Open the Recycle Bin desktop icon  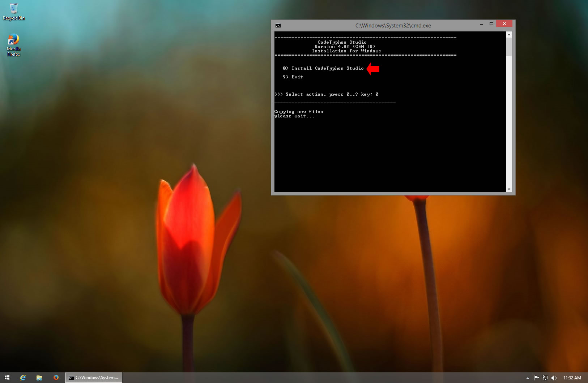coord(14,12)
